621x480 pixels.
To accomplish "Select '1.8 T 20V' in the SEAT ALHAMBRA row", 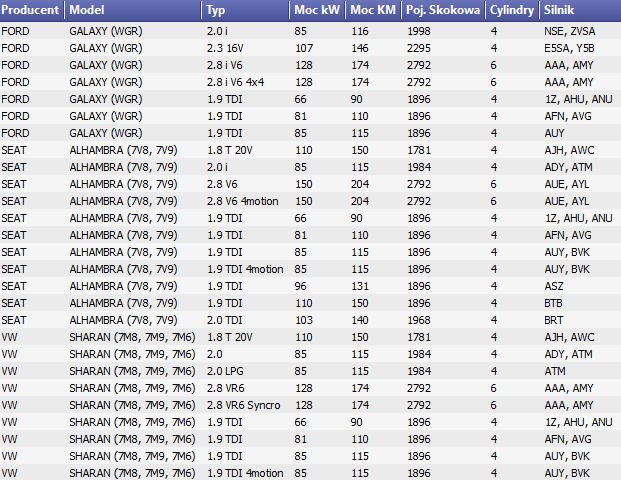I will 229,150.
